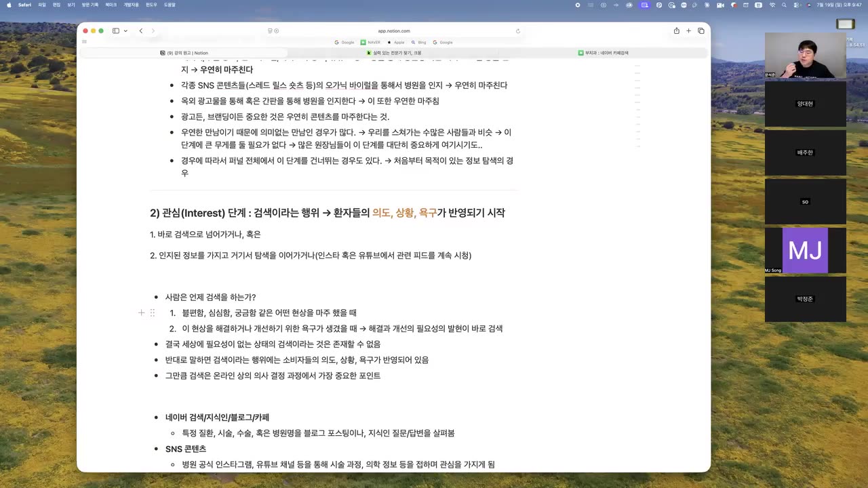This screenshot has height=488, width=868.
Task: Select the 배주한 participant tile
Action: 806,152
